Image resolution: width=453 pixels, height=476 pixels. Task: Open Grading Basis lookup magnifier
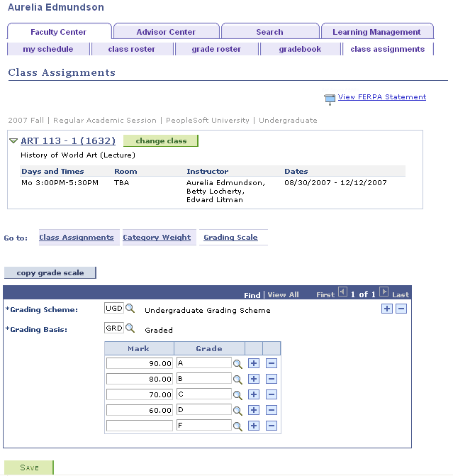tap(130, 328)
